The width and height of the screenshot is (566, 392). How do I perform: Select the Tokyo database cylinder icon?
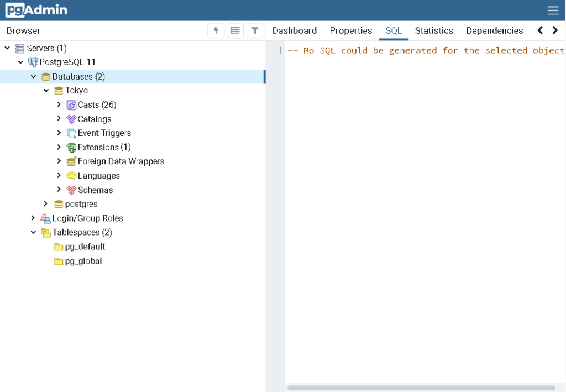click(58, 90)
